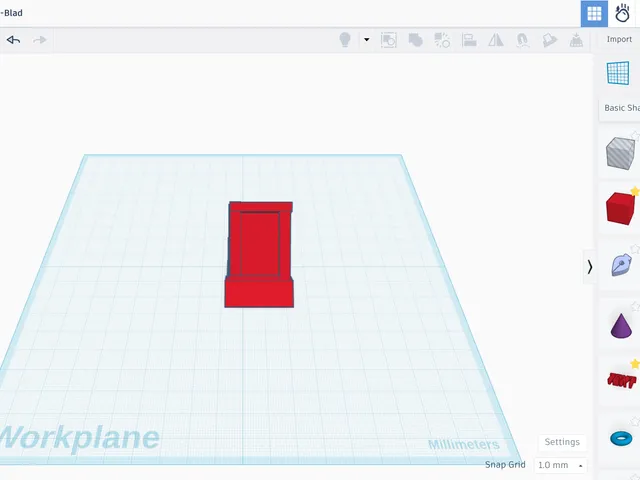The width and height of the screenshot is (640, 480).
Task: Click the Drop to workplane icon
Action: coord(576,40)
